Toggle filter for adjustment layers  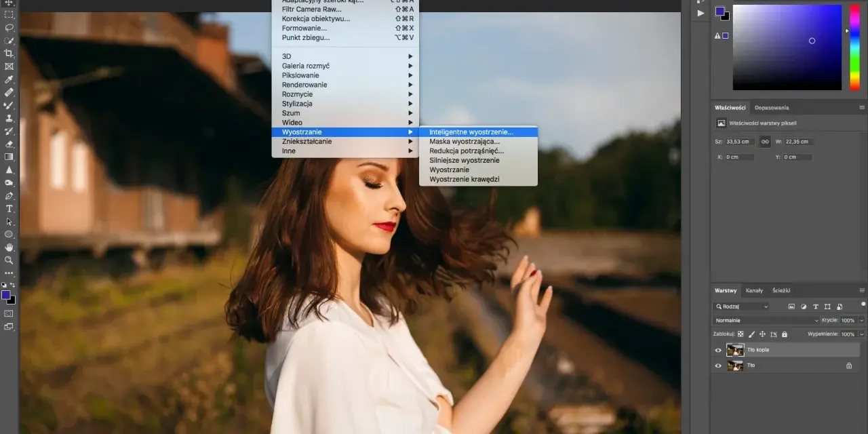[804, 307]
